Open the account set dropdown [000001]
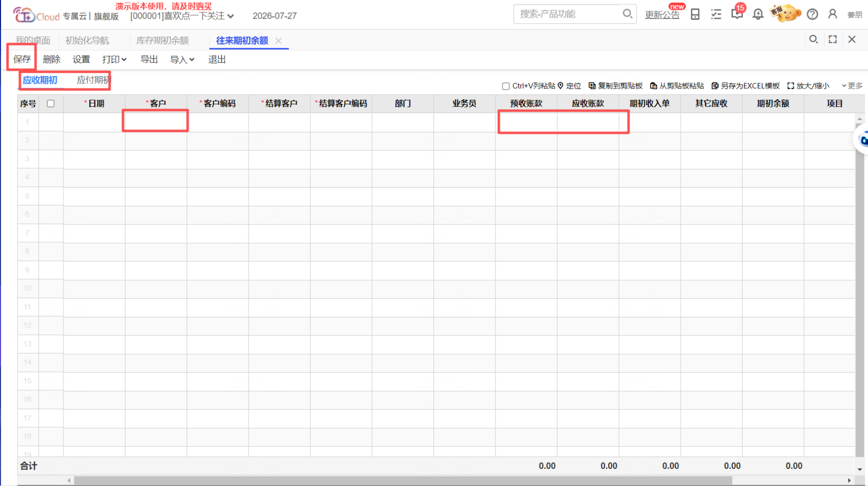Image resolution: width=868 pixels, height=486 pixels. click(182, 16)
